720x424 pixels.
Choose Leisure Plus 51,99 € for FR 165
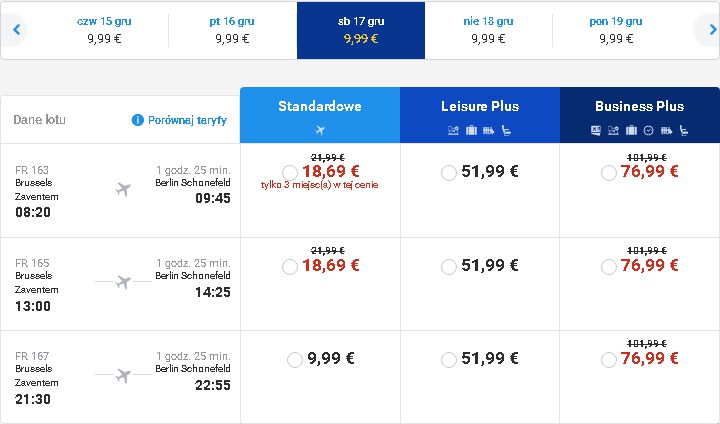tap(449, 266)
